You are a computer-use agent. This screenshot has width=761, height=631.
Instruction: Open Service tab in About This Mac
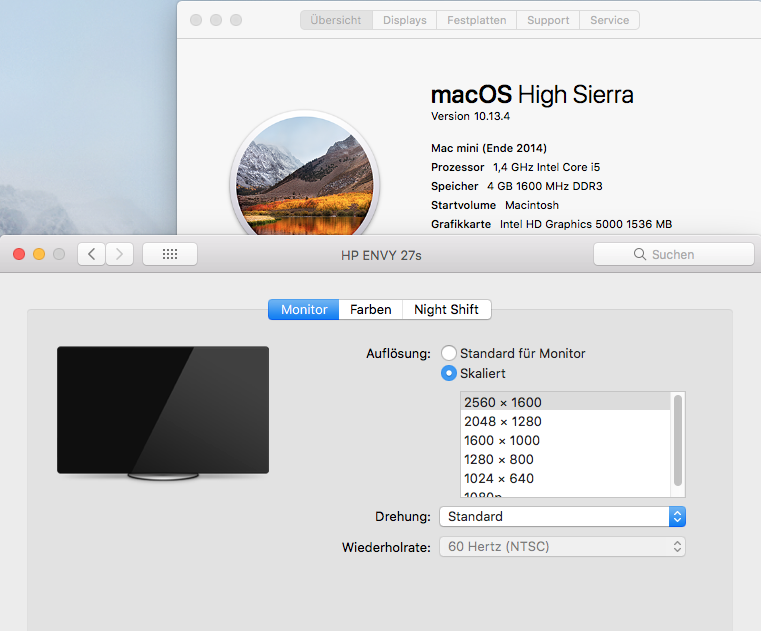click(610, 20)
